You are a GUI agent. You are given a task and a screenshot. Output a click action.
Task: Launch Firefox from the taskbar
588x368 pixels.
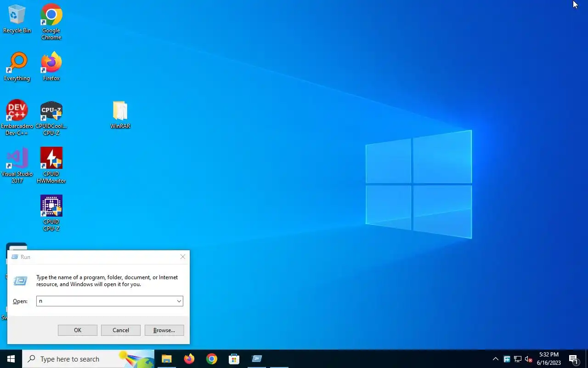pyautogui.click(x=189, y=359)
